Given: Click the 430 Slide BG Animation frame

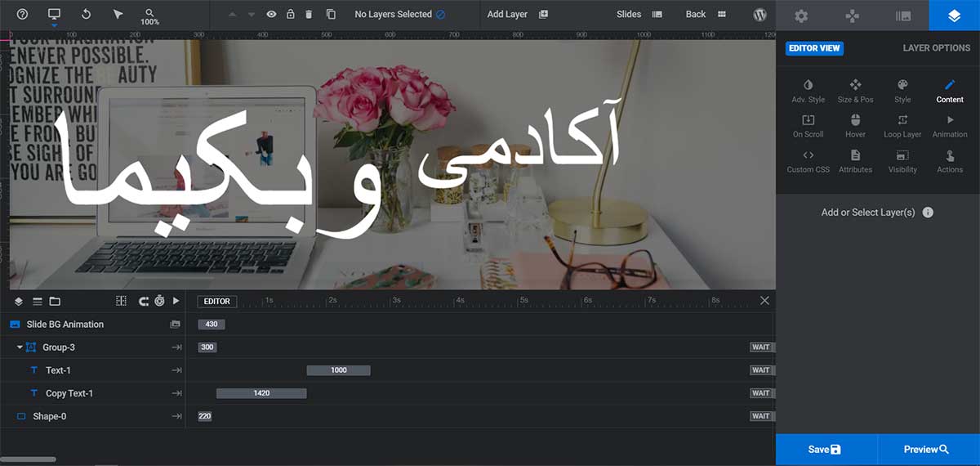Looking at the screenshot, I should click(x=211, y=325).
